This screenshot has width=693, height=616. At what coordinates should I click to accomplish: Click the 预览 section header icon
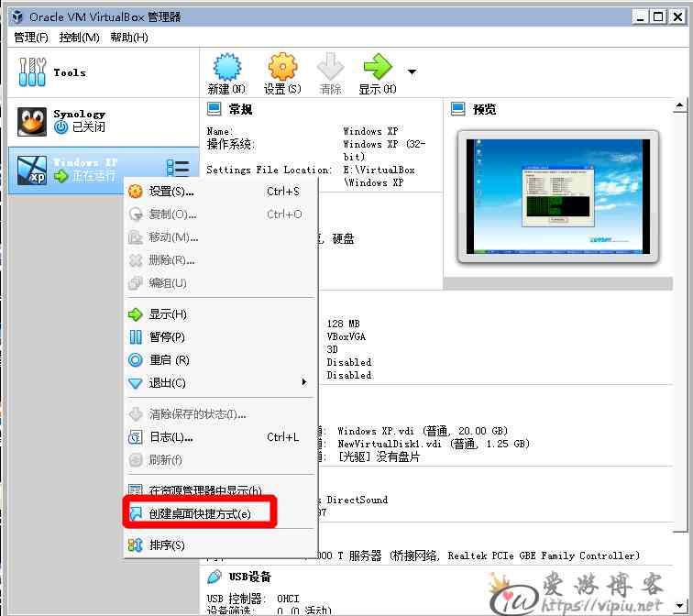[x=458, y=109]
